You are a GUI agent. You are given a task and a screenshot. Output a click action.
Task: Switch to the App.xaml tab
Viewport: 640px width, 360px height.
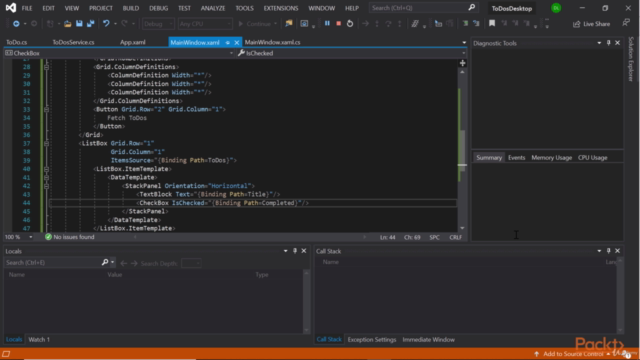[133, 42]
